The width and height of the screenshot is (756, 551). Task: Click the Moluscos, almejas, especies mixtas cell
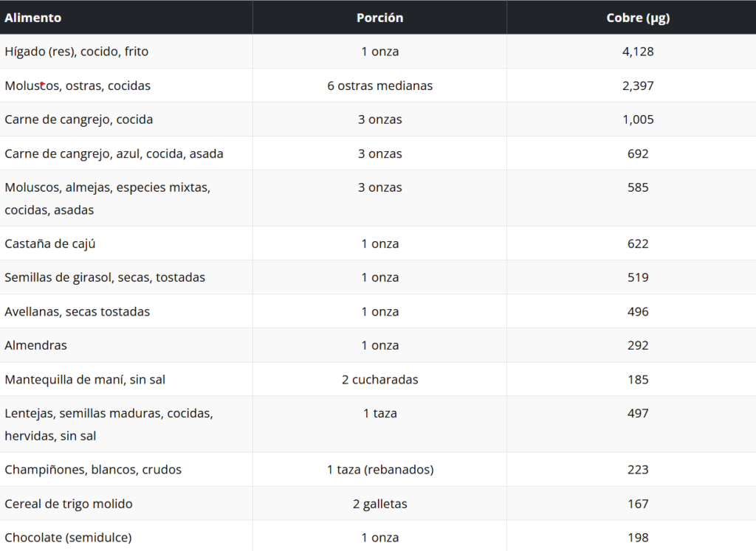click(x=126, y=198)
